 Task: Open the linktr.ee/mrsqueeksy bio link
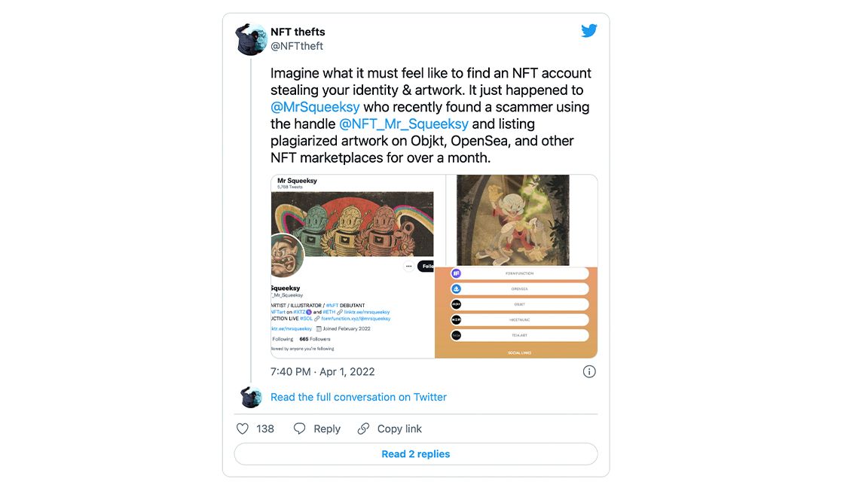click(366, 312)
